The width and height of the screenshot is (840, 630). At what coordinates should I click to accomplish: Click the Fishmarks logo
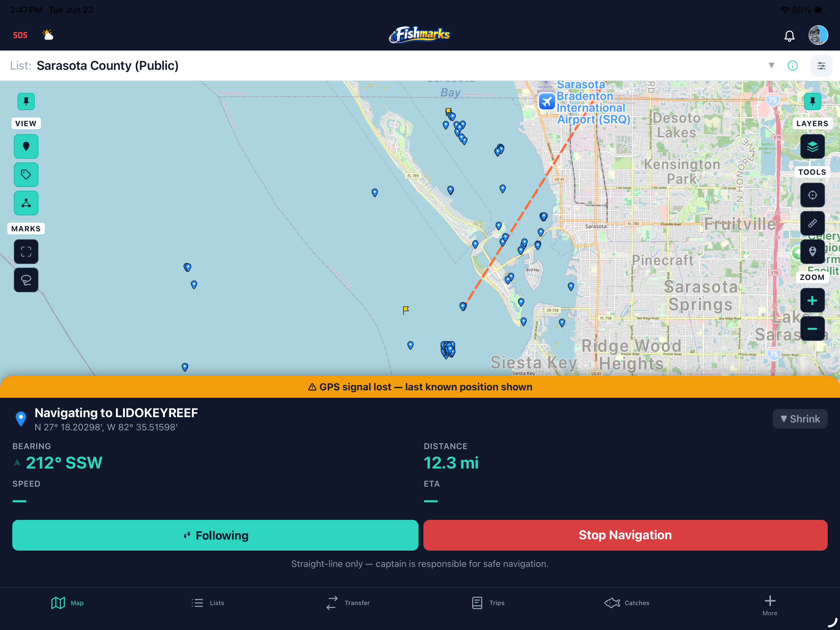coord(420,34)
